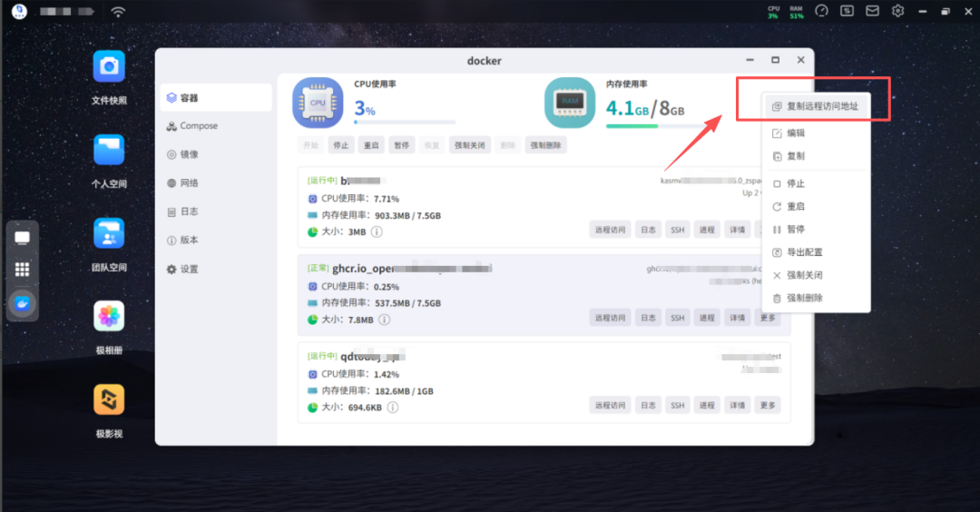Open the speed gauge icon in the top bar
The height and width of the screenshot is (512, 980).
point(821,11)
